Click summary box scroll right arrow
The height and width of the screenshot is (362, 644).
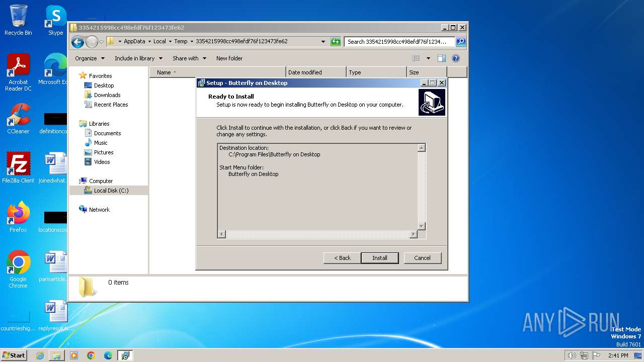414,234
